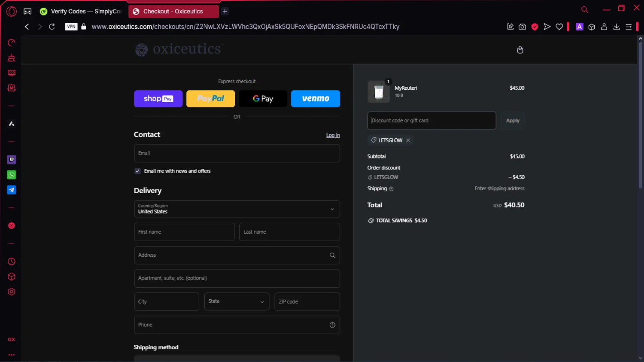This screenshot has height=362, width=644.
Task: Click the $40.50 total amount
Action: point(514,205)
